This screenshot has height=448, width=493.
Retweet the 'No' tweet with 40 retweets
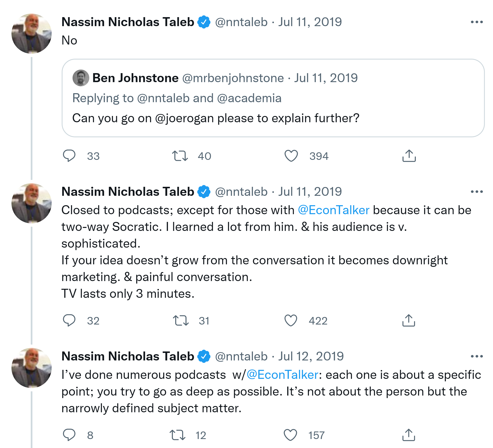(x=180, y=156)
